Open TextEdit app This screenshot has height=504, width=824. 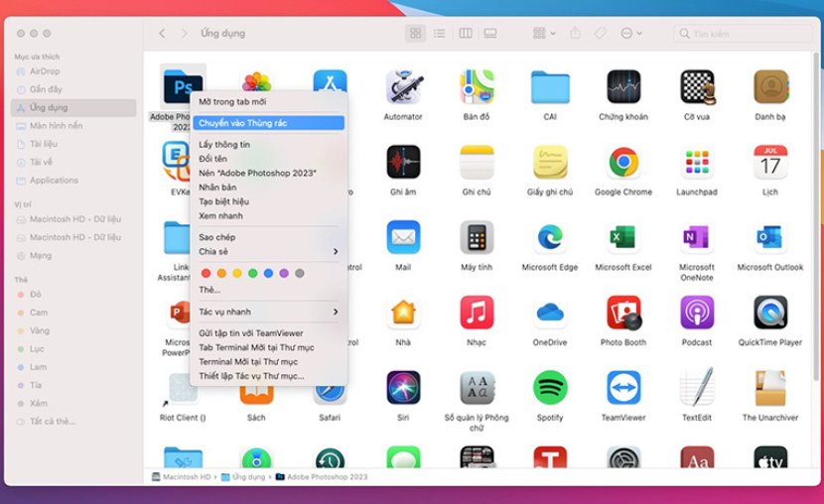click(697, 388)
